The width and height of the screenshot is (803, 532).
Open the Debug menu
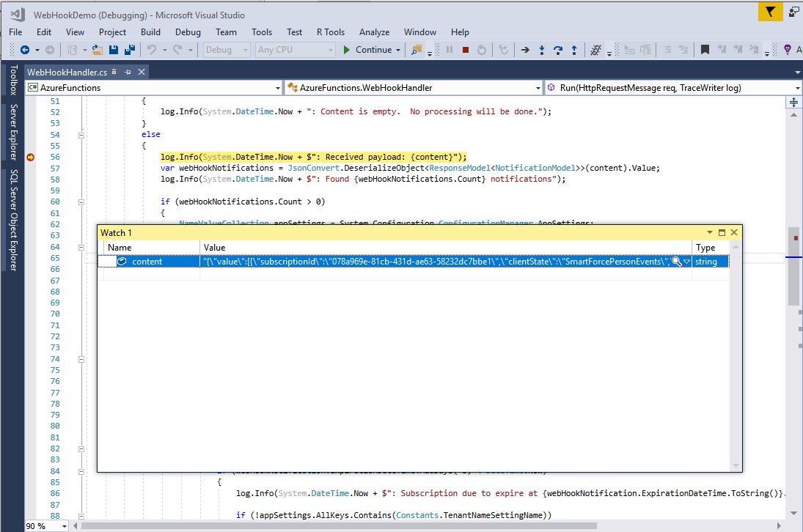coord(188,32)
